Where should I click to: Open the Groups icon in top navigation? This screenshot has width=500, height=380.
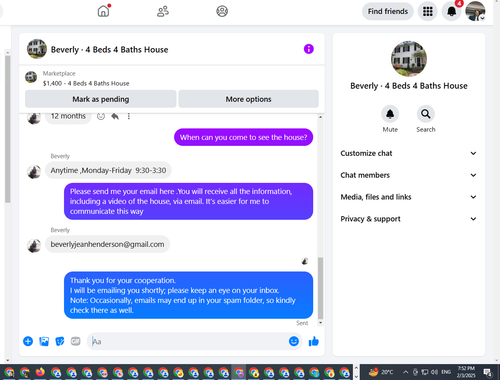point(222,11)
